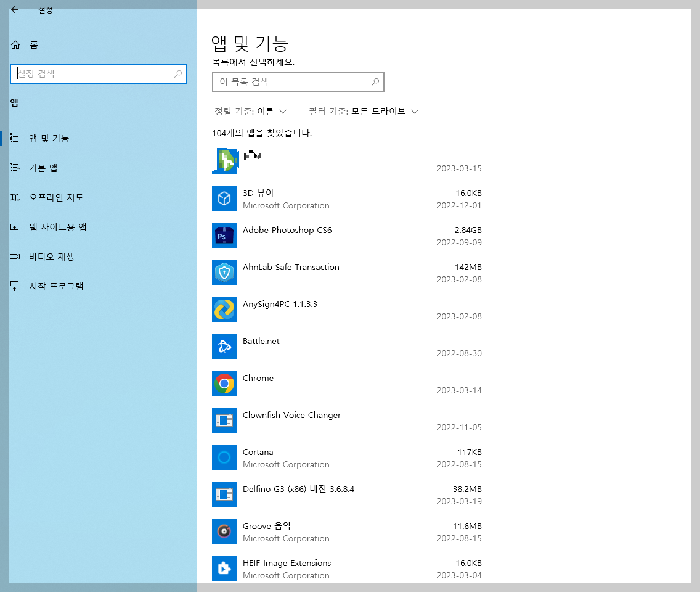700x592 pixels.
Task: Click the 11.6MB size value
Action: coord(467,526)
